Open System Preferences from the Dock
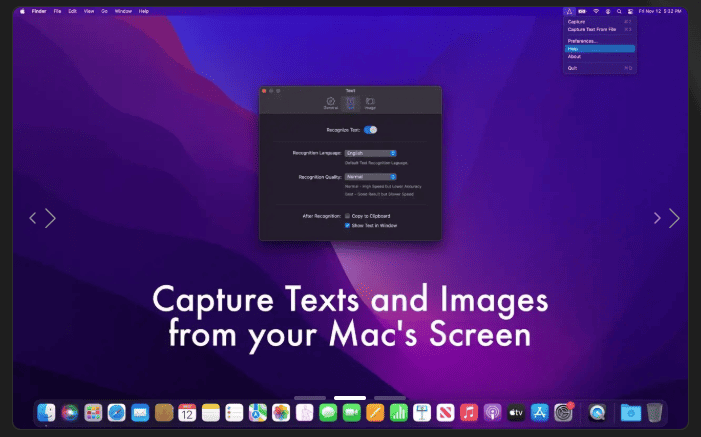This screenshot has width=701, height=437. click(x=563, y=412)
